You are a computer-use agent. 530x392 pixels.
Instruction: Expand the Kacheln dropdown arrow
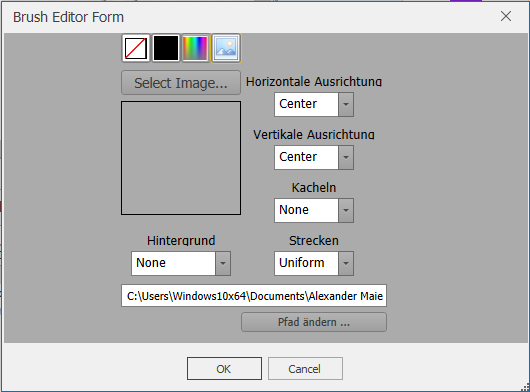click(346, 210)
